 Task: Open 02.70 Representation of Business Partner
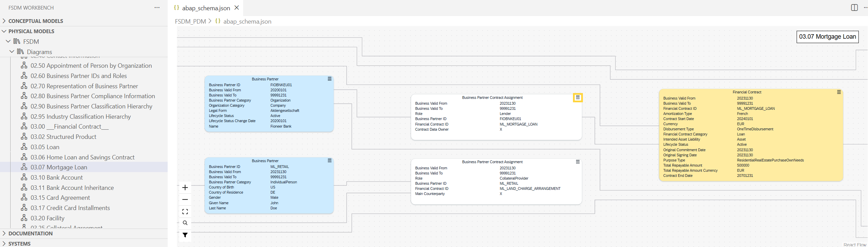(84, 86)
